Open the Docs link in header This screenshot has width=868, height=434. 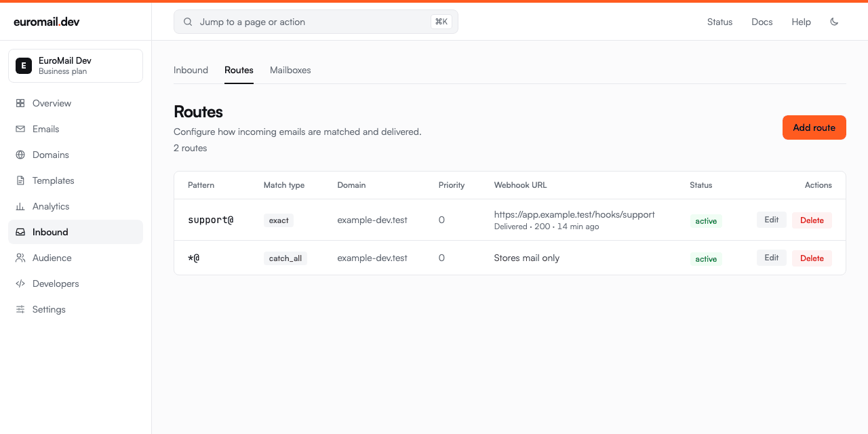pyautogui.click(x=762, y=22)
